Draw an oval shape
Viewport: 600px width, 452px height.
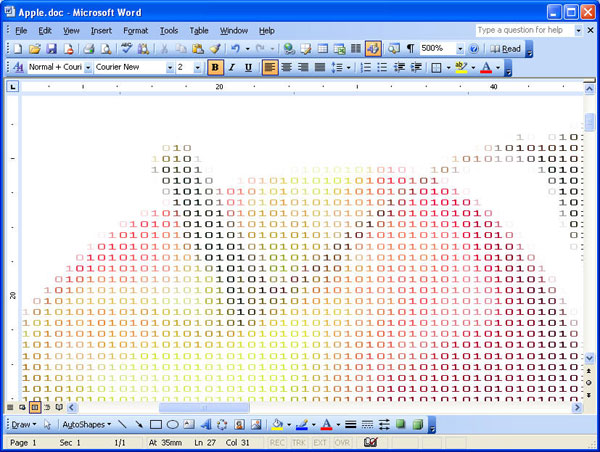point(173,424)
